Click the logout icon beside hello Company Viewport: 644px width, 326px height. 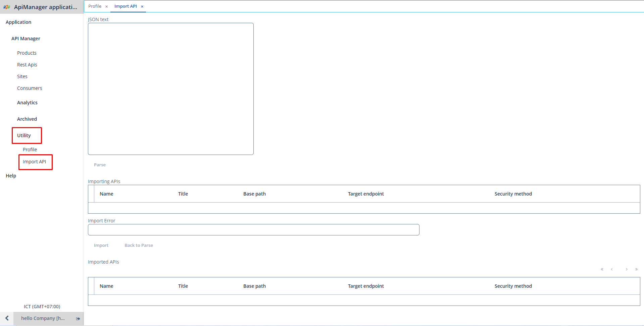click(x=78, y=319)
